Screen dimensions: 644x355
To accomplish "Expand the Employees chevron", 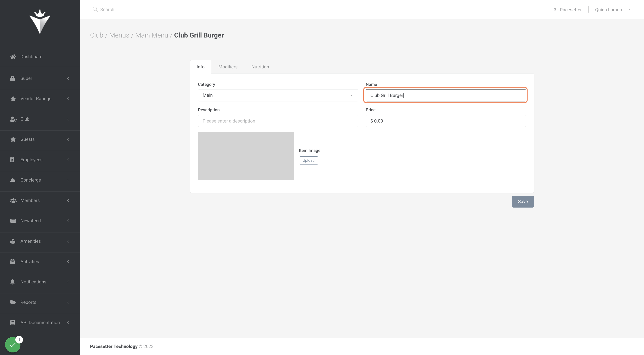I will coord(68,160).
